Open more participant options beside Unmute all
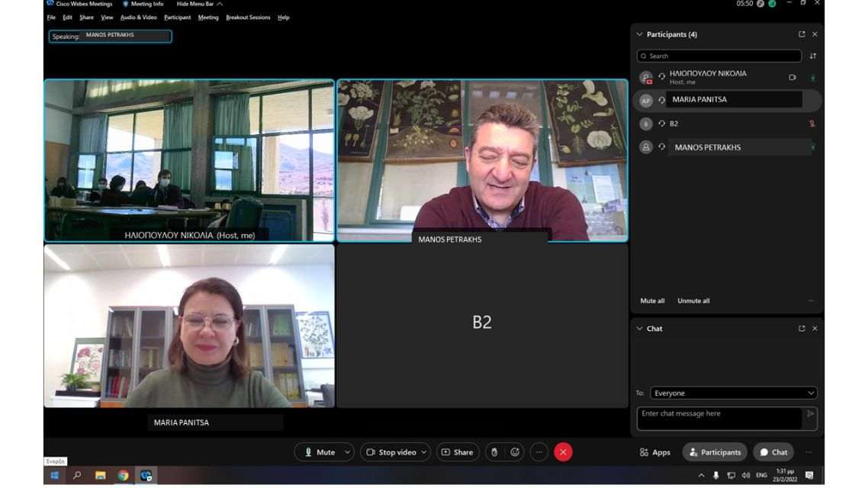 [811, 301]
